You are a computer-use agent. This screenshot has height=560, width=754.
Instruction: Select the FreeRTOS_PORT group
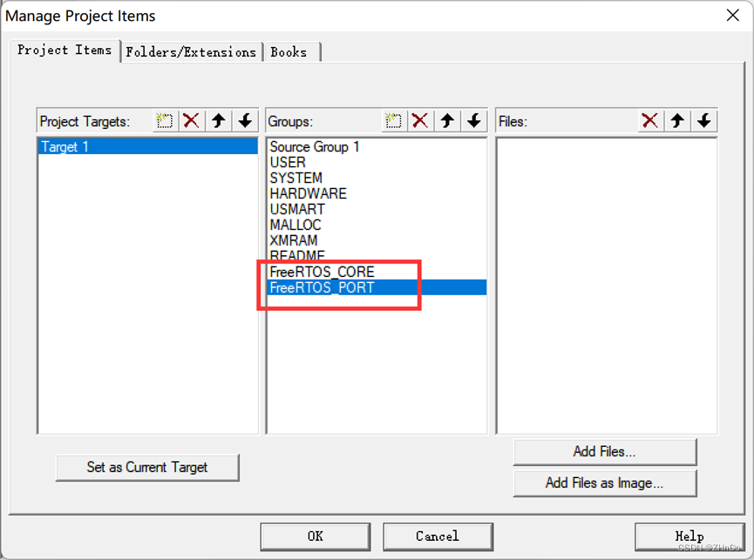pyautogui.click(x=377, y=287)
